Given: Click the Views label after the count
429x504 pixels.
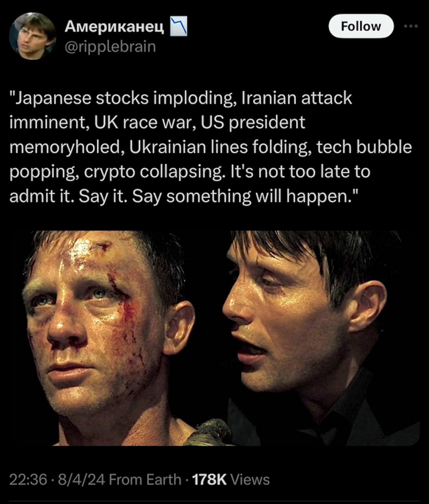Looking at the screenshot, I should pos(250,479).
